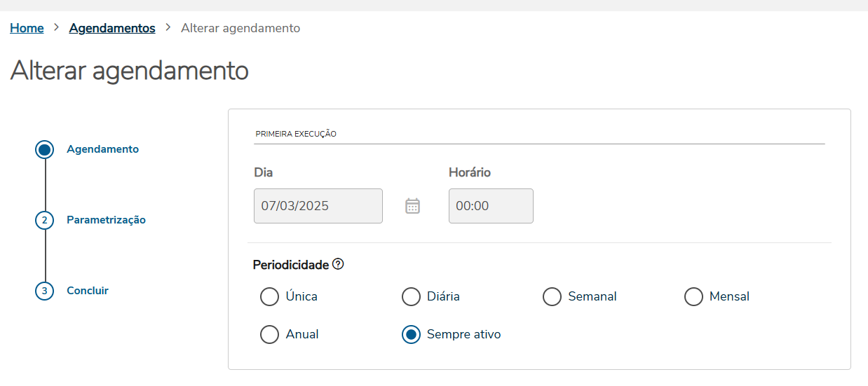
Task: Click the Alterar agendamento breadcrumb text
Action: [240, 28]
